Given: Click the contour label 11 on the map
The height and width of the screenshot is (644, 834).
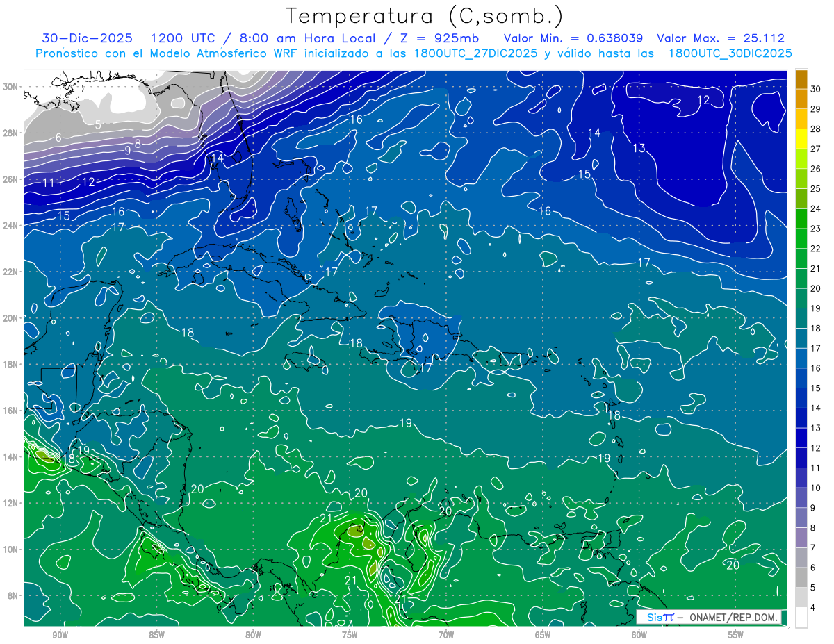Looking at the screenshot, I should click(49, 183).
